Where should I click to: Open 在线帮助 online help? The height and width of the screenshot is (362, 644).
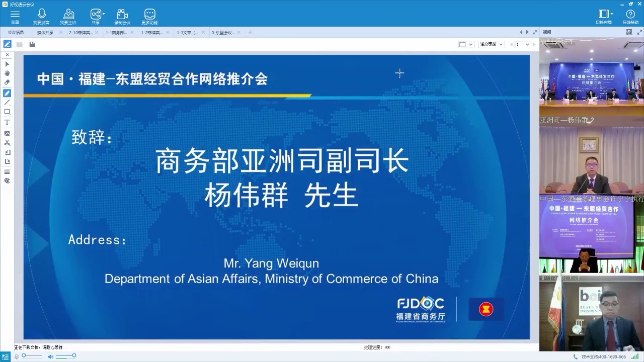pyautogui.click(x=630, y=17)
